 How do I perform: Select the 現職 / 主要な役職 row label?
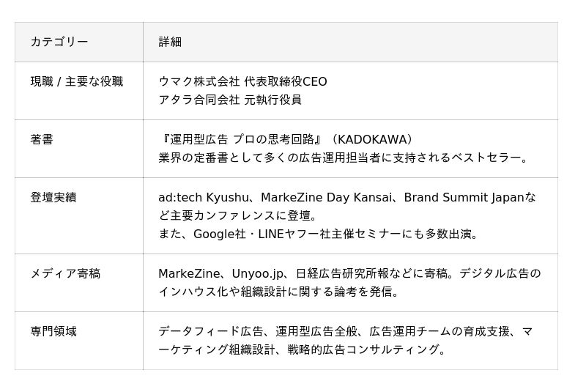[77, 81]
